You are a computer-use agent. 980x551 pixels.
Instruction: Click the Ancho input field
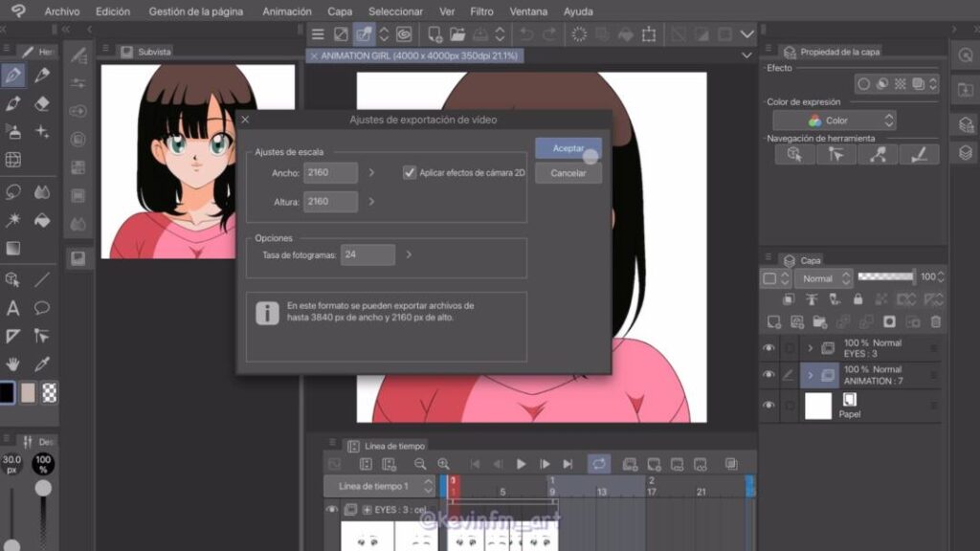coord(330,172)
